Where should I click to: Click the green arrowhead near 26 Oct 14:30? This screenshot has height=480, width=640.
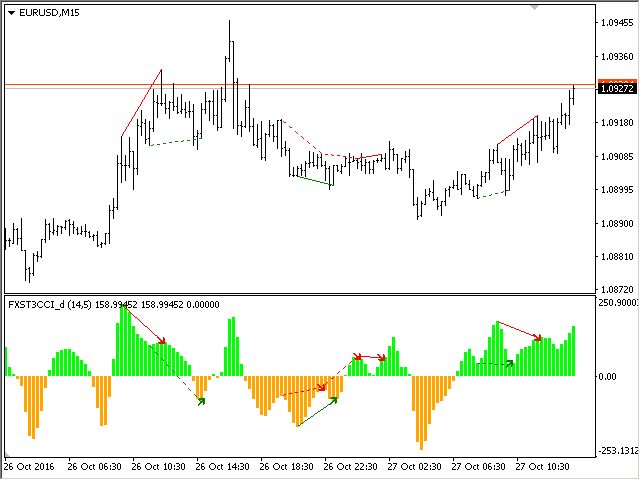point(202,401)
